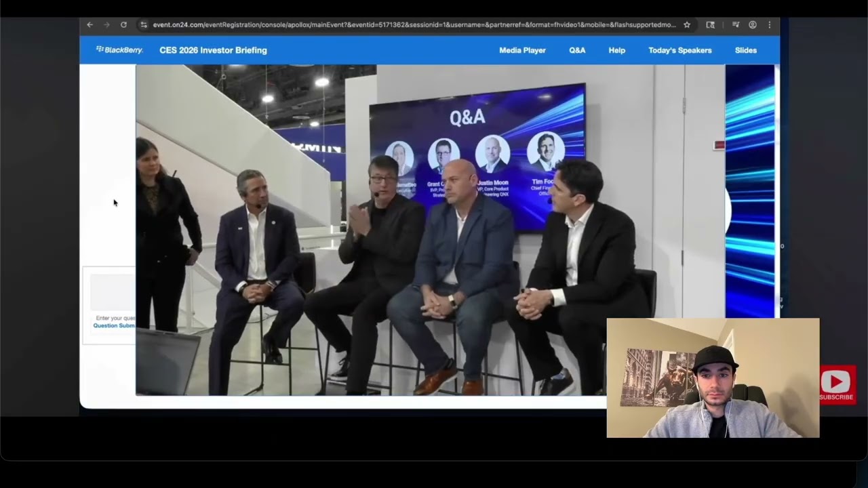Bookmark this page with the star icon
This screenshot has width=868, height=488.
[x=687, y=24]
